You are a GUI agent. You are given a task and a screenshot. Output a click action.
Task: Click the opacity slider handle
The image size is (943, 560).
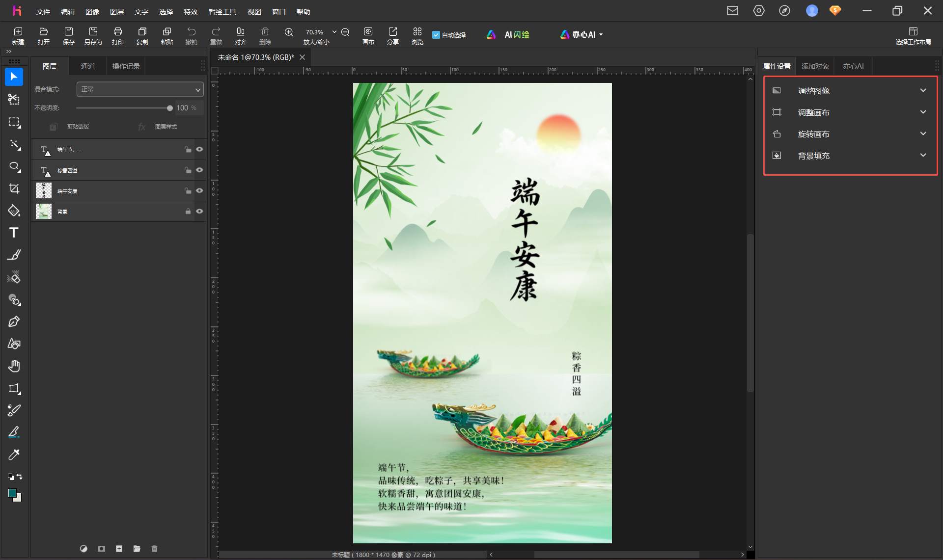pyautogui.click(x=169, y=108)
